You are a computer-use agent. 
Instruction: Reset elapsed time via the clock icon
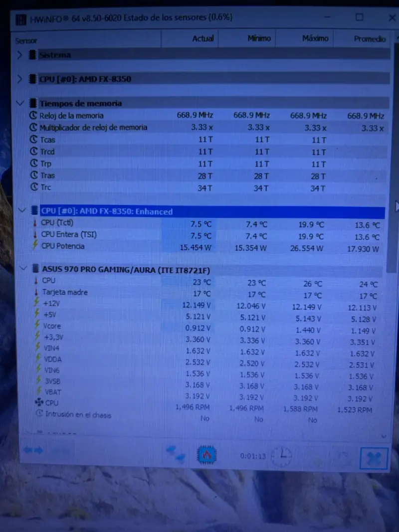point(281,456)
